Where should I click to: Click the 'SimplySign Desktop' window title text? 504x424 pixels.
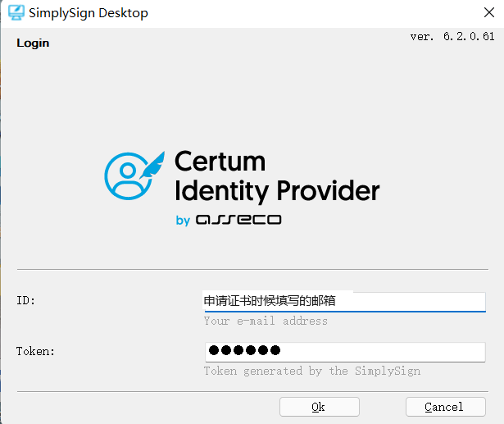[x=89, y=13]
